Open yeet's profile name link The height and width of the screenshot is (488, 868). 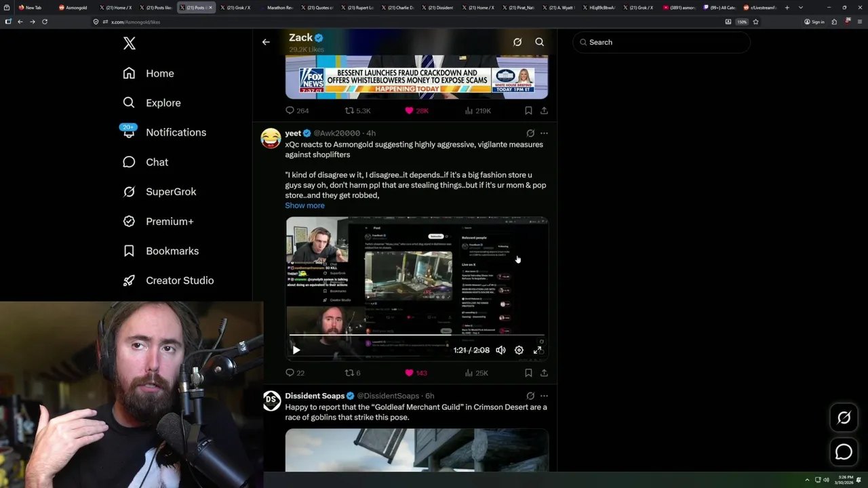293,134
